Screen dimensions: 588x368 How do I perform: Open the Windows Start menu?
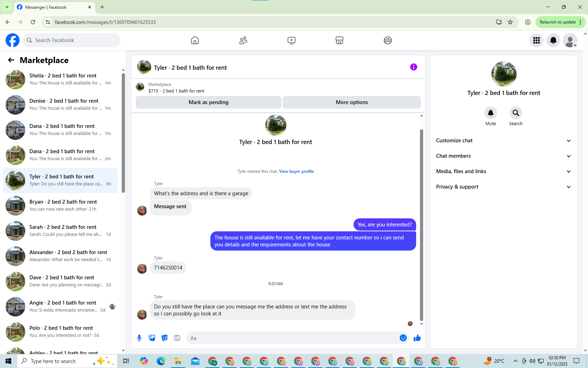click(x=8, y=361)
